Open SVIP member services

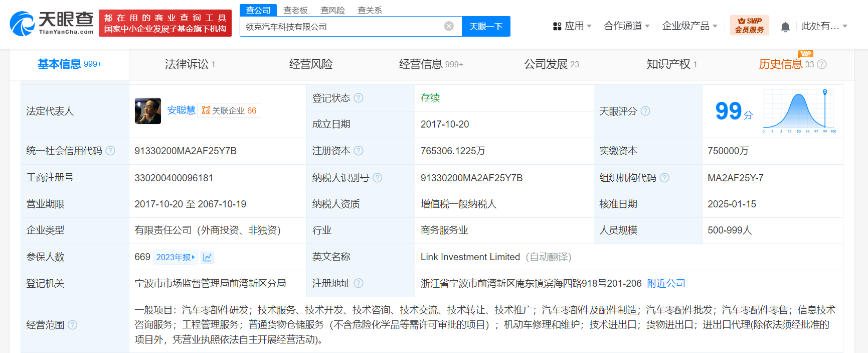tap(749, 25)
